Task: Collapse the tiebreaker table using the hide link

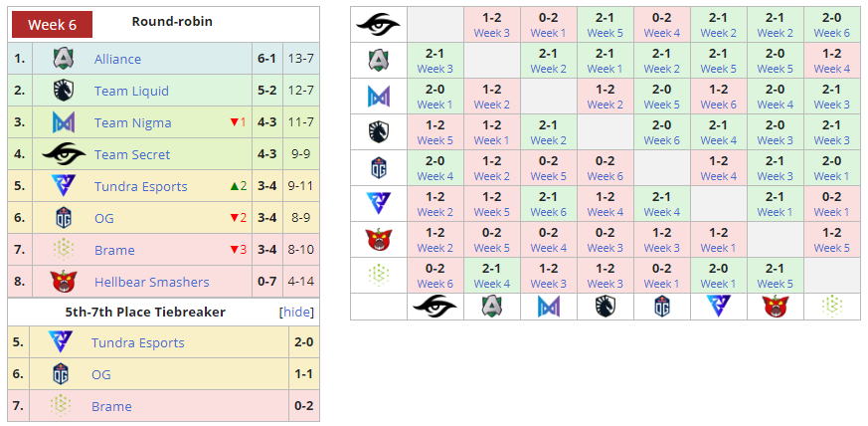Action: click(x=297, y=312)
